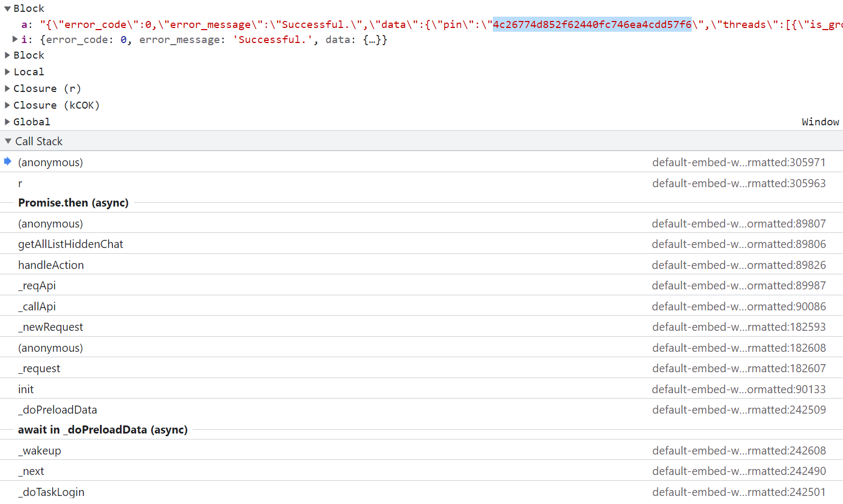Select the _wakeup call stack frame

[x=40, y=451]
